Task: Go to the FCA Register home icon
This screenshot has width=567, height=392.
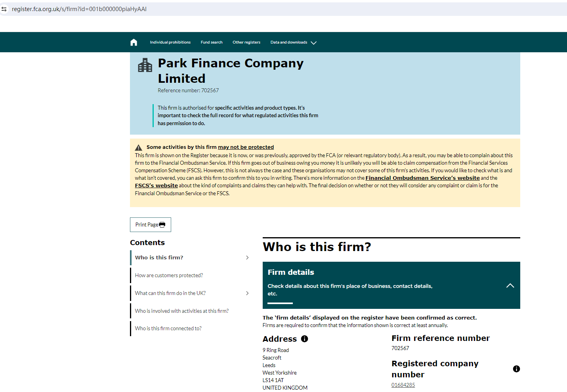Action: [x=134, y=42]
